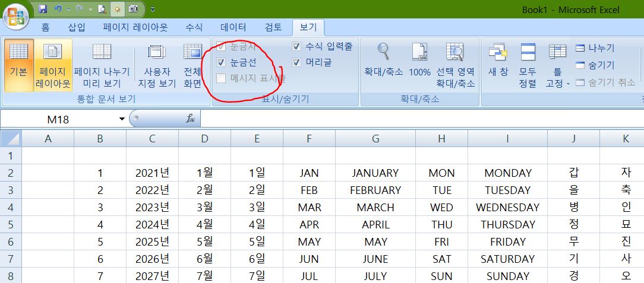Toggle the 눈금선 gridlines checkbox
Viewport: 644px width, 283px height.
221,62
